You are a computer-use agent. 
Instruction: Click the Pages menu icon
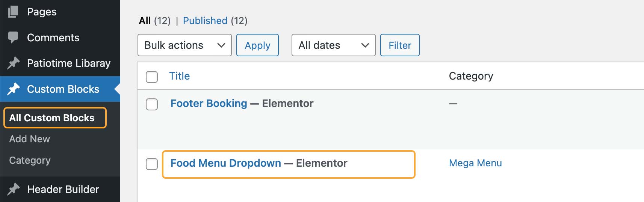click(x=13, y=12)
